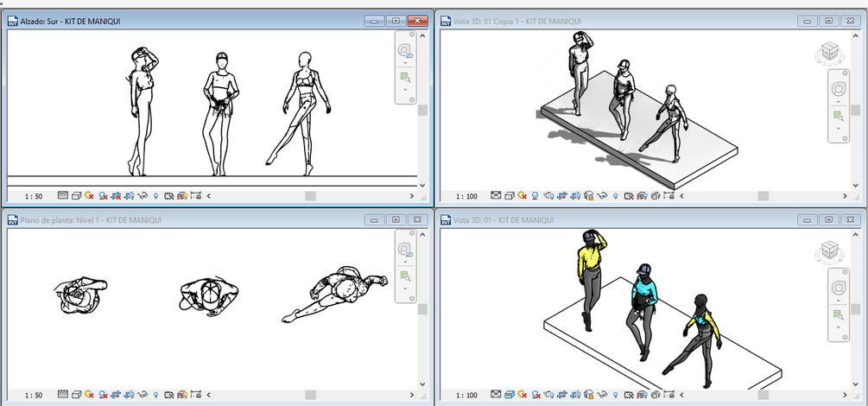The width and height of the screenshot is (868, 406).
Task: Toggle Shadows in Plano de planta view
Action: 103,395
